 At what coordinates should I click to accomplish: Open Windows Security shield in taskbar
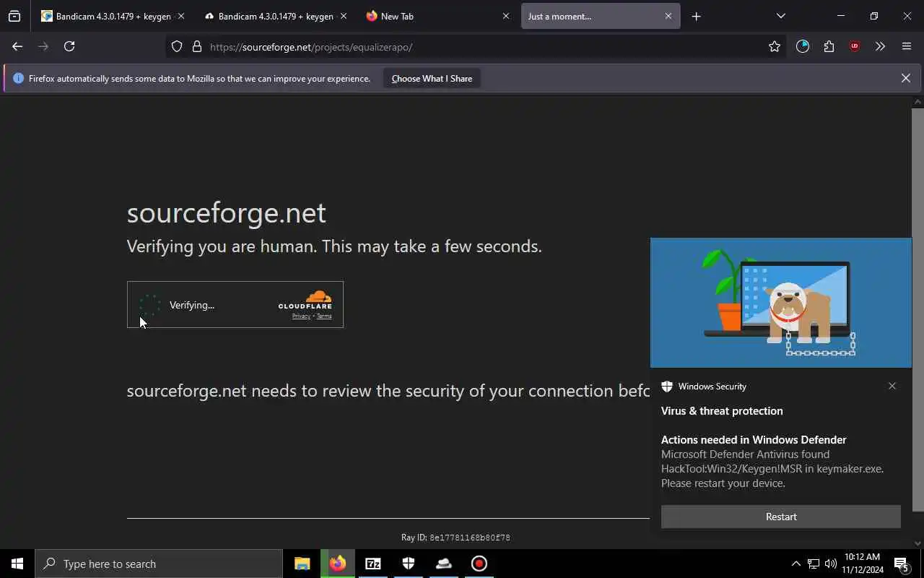tap(409, 564)
